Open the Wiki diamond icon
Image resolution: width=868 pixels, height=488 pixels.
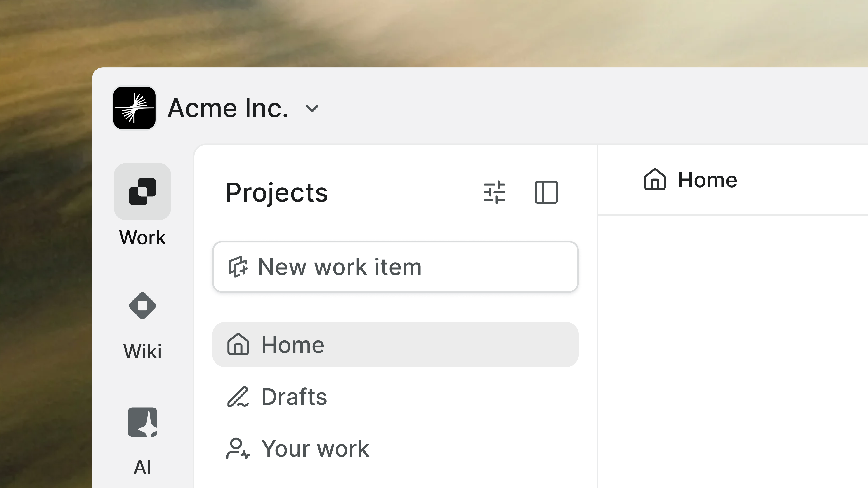coord(143,305)
